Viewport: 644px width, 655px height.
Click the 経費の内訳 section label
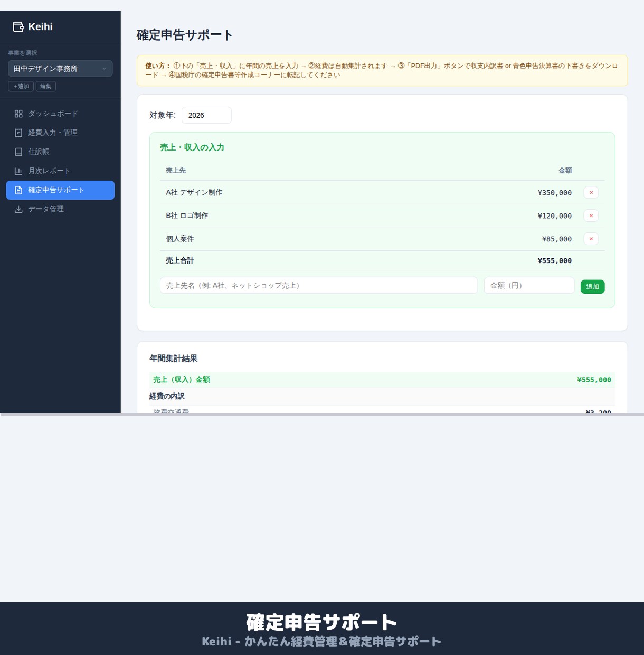(167, 396)
